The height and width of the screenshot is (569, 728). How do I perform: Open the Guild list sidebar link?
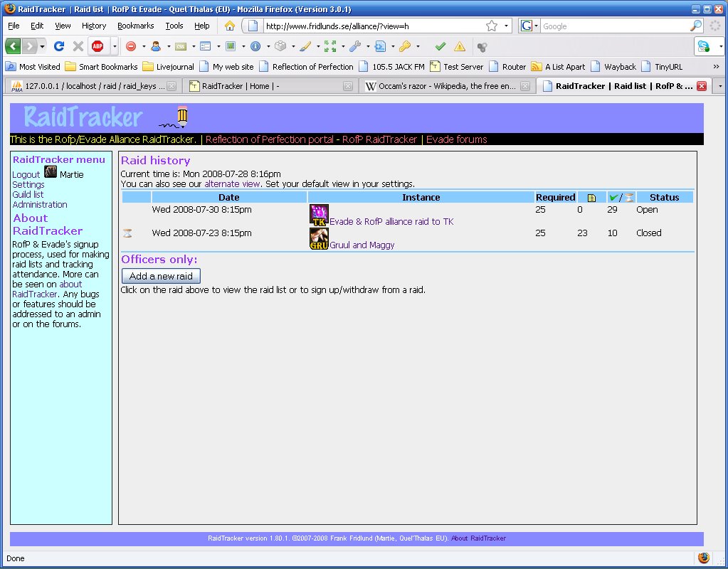coord(28,194)
